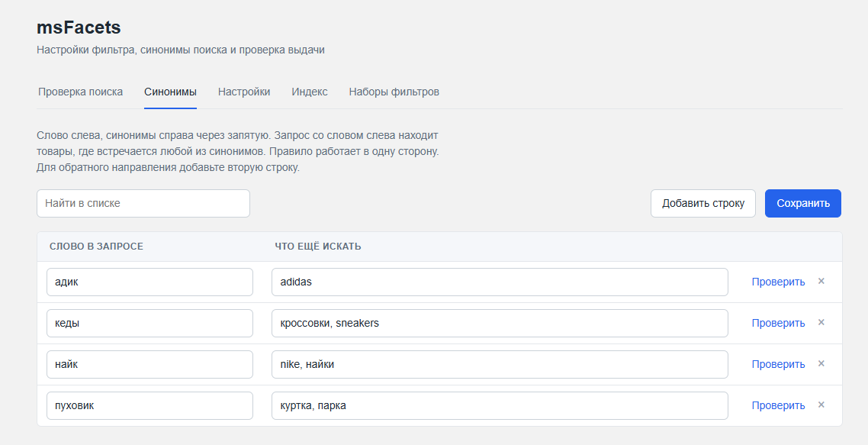Screen dimensions: 868x445
Task: Edit the найк query word field
Action: 150,365
